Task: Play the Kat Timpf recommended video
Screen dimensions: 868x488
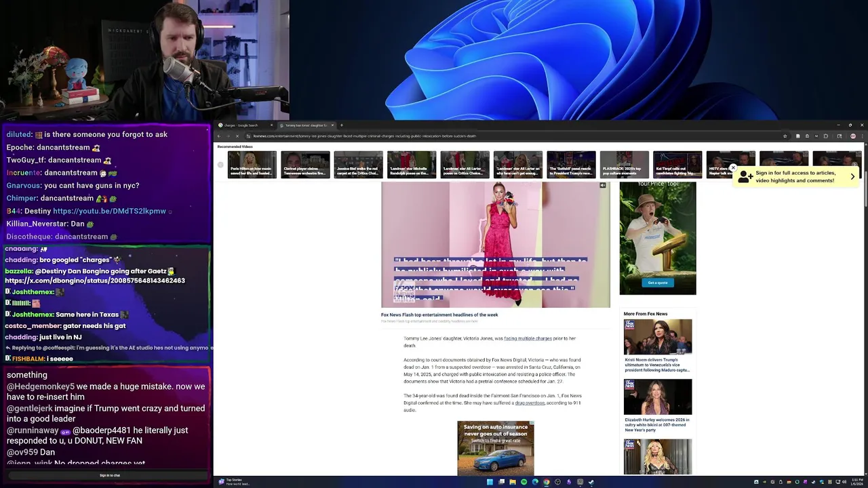Action: pyautogui.click(x=677, y=165)
